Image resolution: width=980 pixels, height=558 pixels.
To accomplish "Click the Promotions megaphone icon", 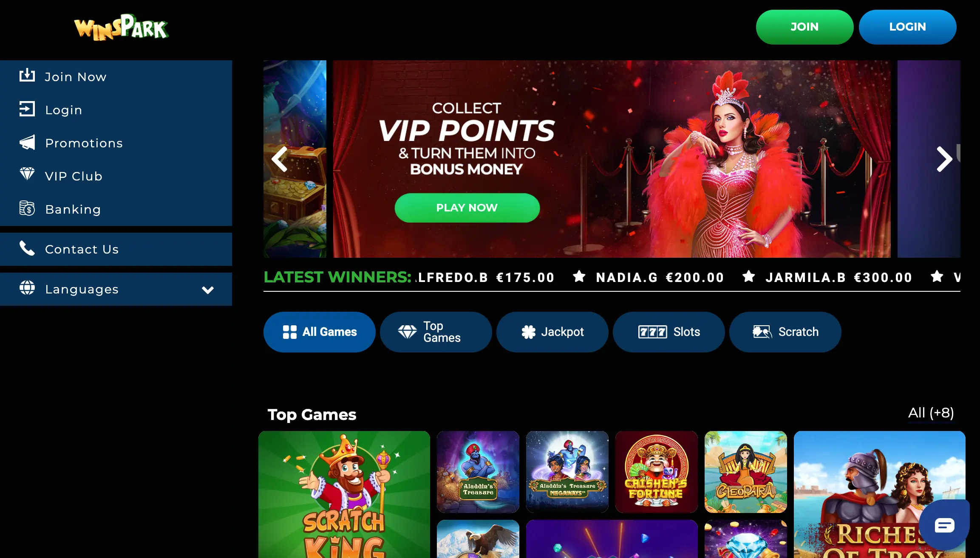I will 27,142.
